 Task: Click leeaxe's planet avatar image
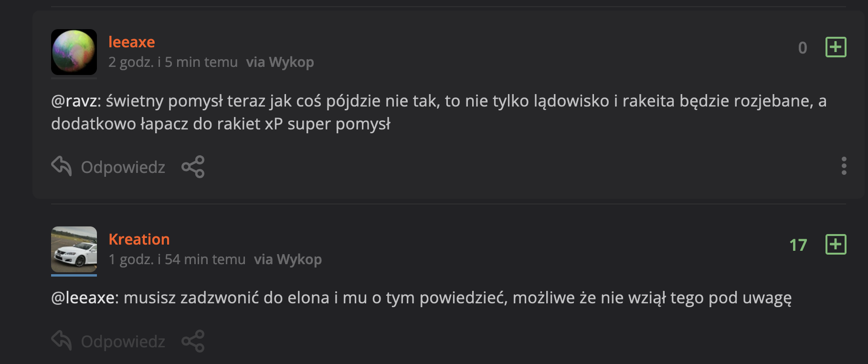[x=74, y=52]
